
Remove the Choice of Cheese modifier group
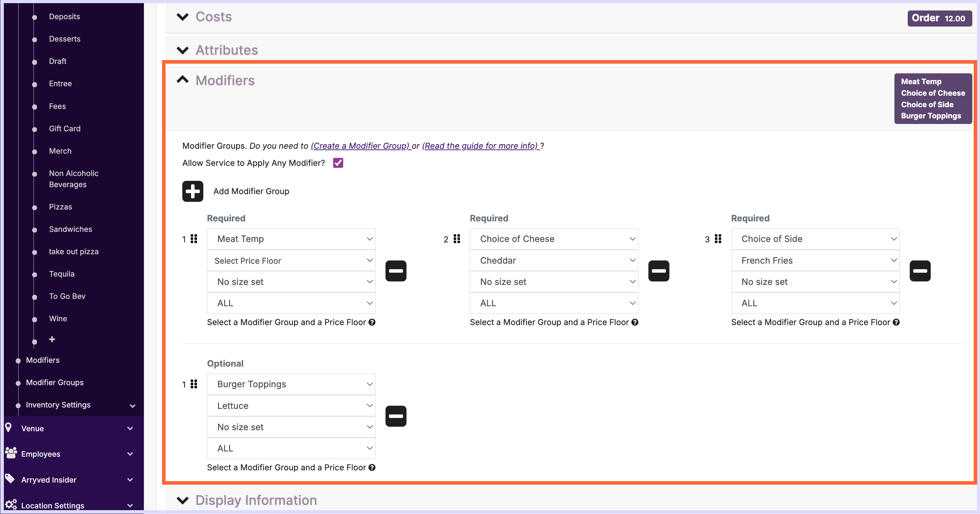click(659, 271)
